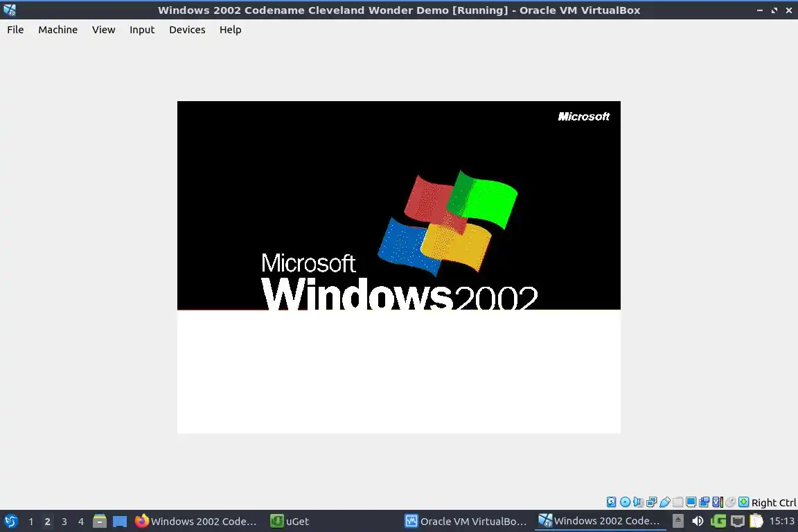Click the display status icon

pos(691,502)
